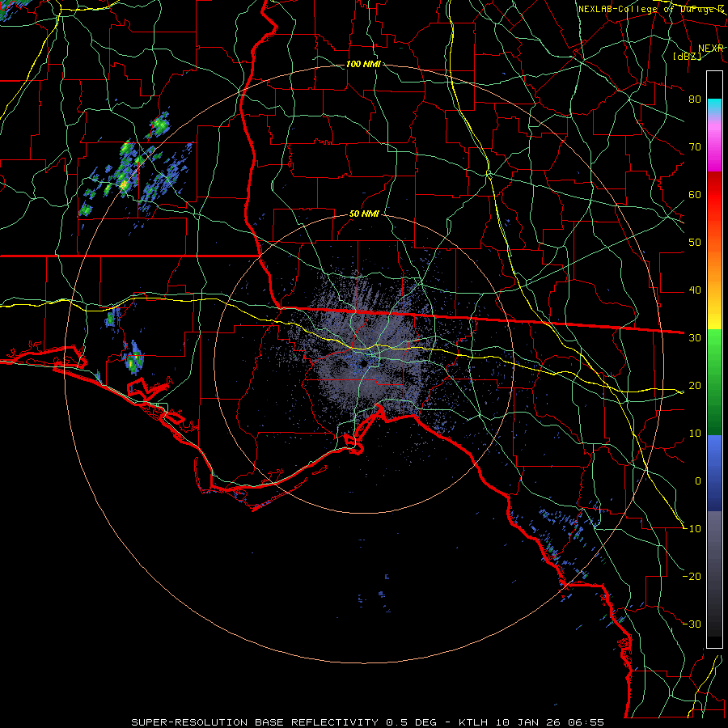Click the 30 dBZ scale value
728x728 pixels.
point(695,337)
